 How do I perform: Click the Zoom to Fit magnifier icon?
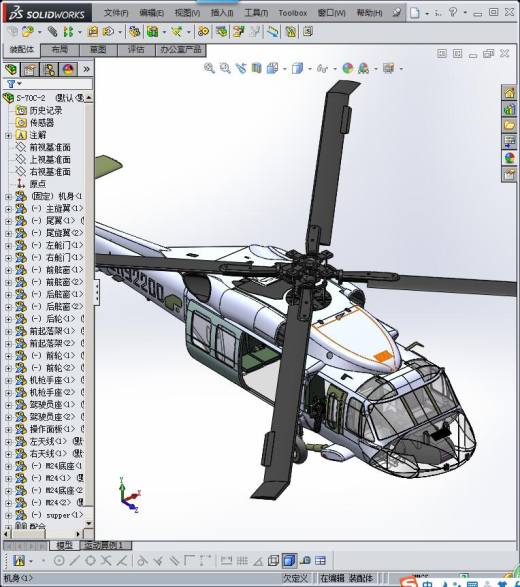[x=209, y=68]
